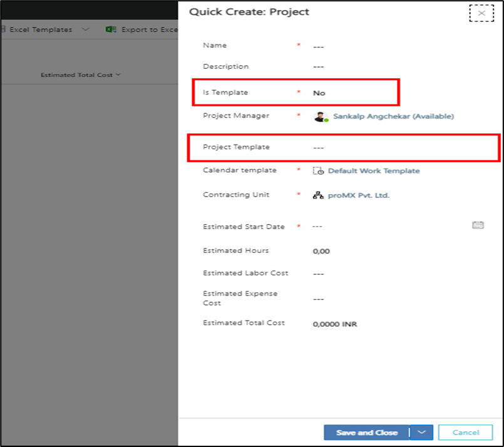Expand the Estimated Total Cost column menu
The height and width of the screenshot is (447, 504).
118,75
